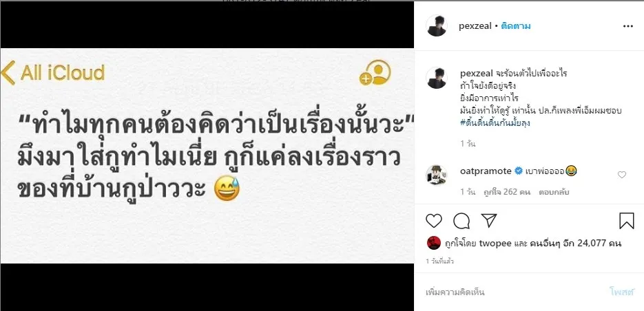Screen dimensions: 644x311
Task: Reply to oatpramote's comment via ตอบกลับ
Action: [555, 192]
